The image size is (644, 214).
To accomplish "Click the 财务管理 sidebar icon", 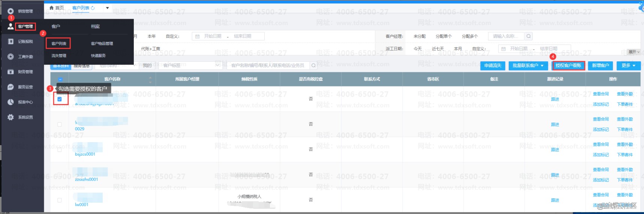I will [10, 71].
